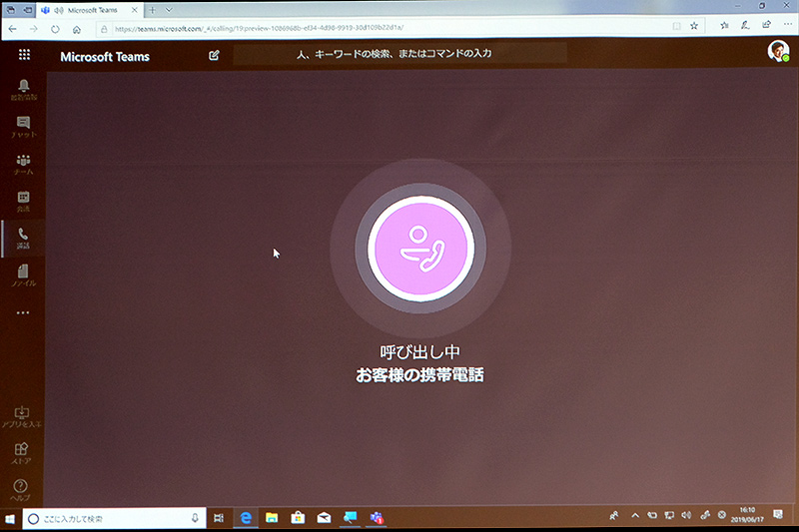799x532 pixels.
Task: Click the Teams search and command box
Action: click(400, 54)
